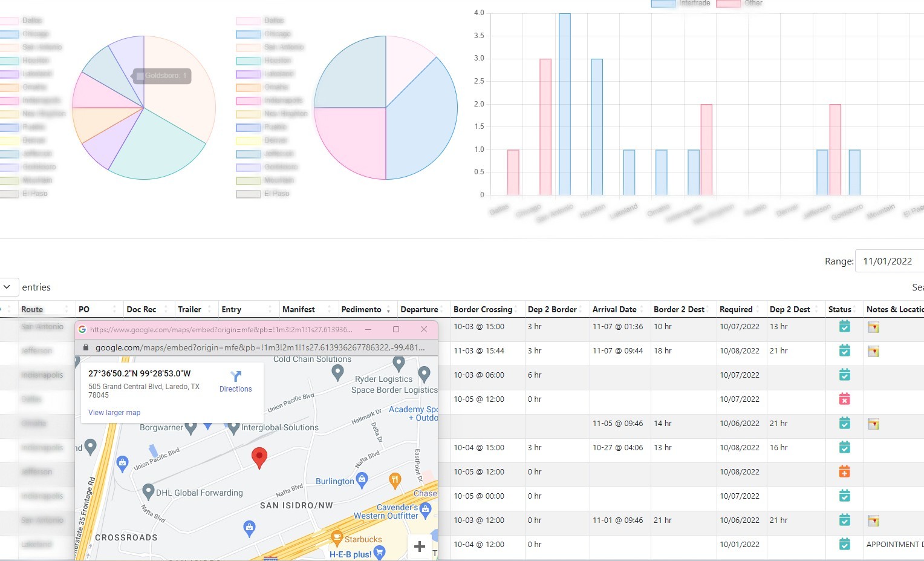The width and height of the screenshot is (924, 561).
Task: Toggle the El Paso legend item in second pie chart
Action: click(248, 194)
